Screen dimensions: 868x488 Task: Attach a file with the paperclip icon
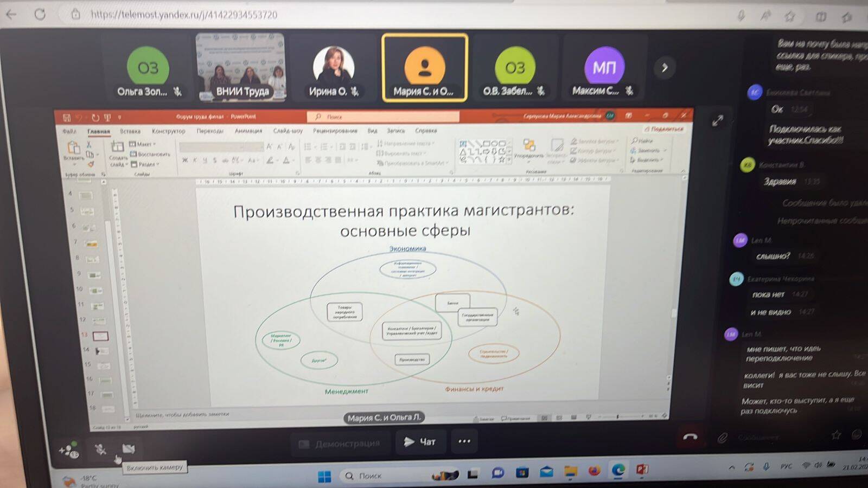722,438
